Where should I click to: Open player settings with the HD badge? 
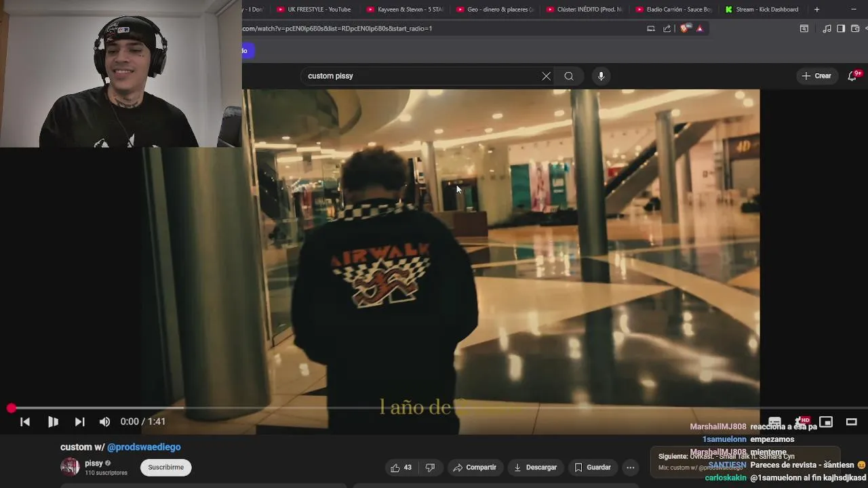[x=801, y=422]
